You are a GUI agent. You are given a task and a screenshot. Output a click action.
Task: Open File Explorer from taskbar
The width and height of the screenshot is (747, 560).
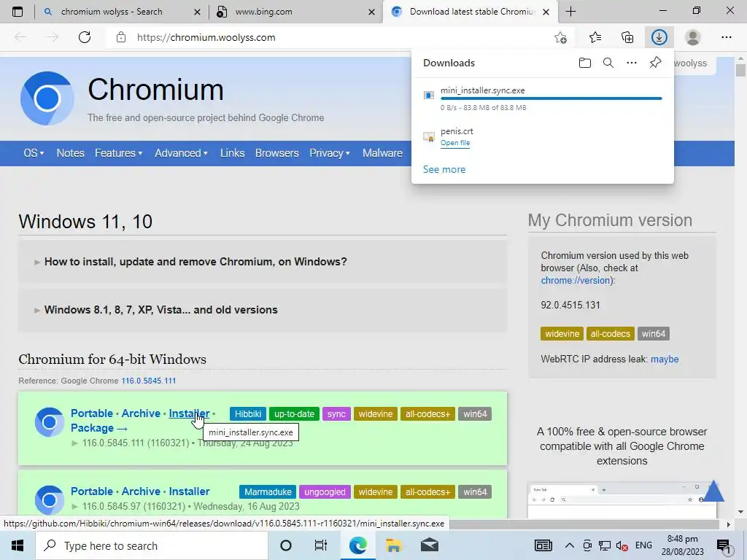[393, 545]
